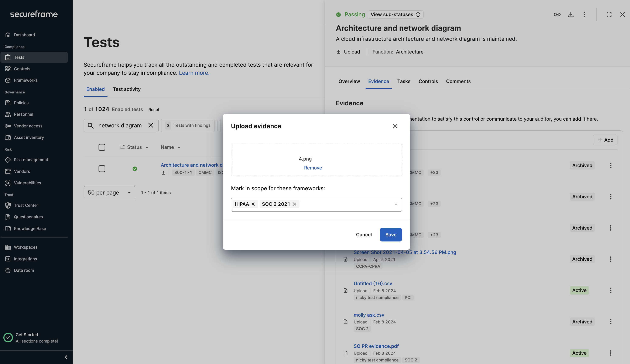Save the uploaded evidence

[391, 234]
